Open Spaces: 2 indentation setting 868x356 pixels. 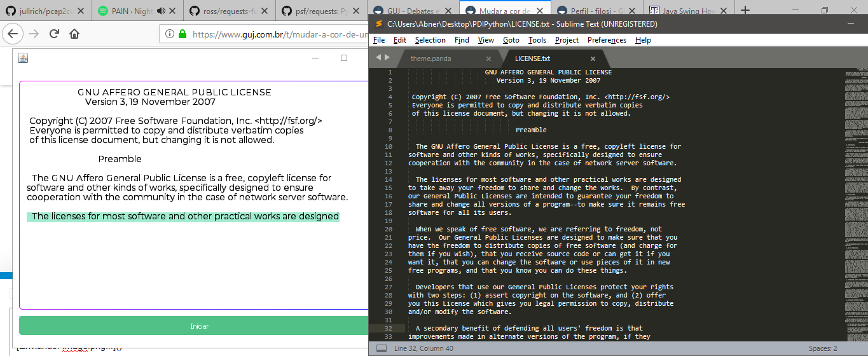(x=823, y=348)
